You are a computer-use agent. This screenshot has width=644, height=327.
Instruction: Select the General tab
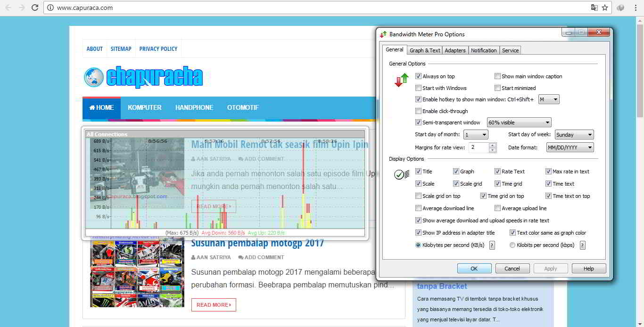click(x=395, y=49)
